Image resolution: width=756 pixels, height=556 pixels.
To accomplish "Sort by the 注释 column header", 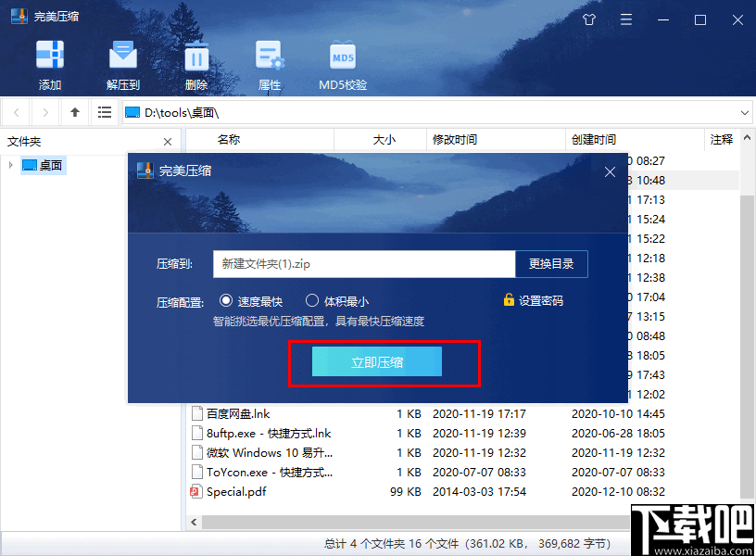I will pos(722,140).
